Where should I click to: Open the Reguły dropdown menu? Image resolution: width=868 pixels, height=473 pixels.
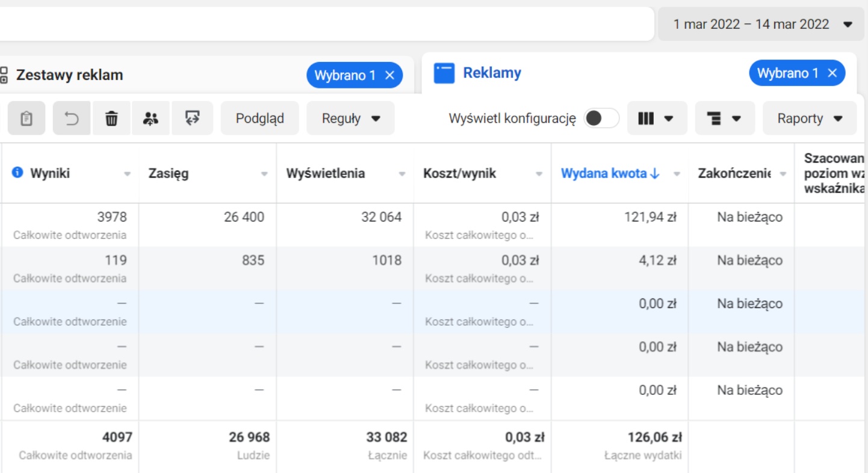[x=350, y=119]
